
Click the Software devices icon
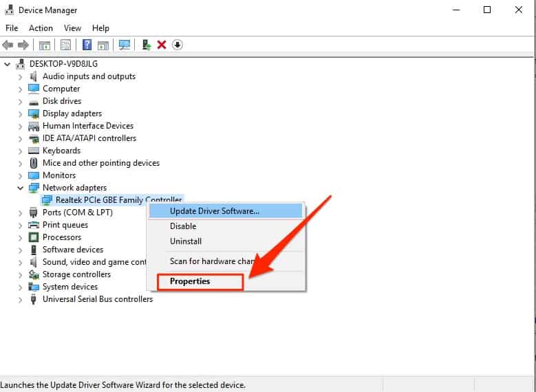point(33,250)
